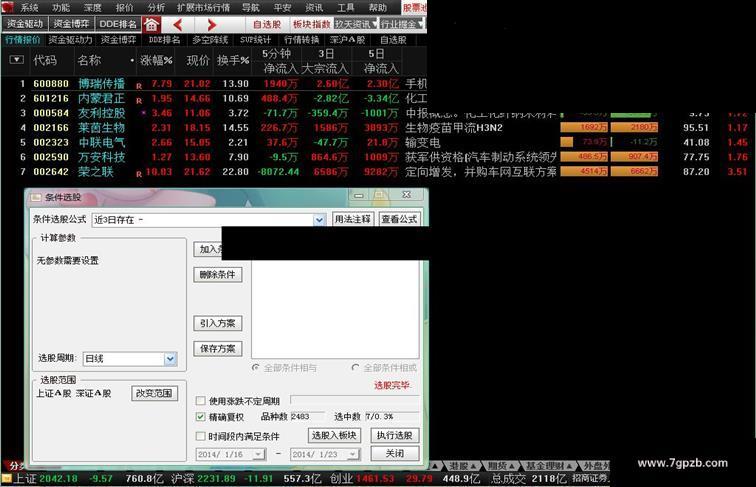The width and height of the screenshot is (756, 487).
Task: Go to the home page icon
Action: click(x=151, y=24)
